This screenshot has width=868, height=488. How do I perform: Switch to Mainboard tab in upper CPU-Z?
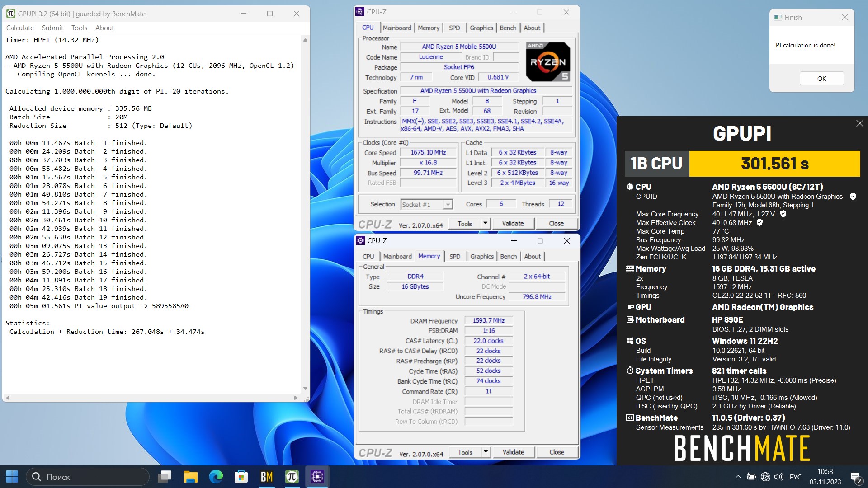397,28
